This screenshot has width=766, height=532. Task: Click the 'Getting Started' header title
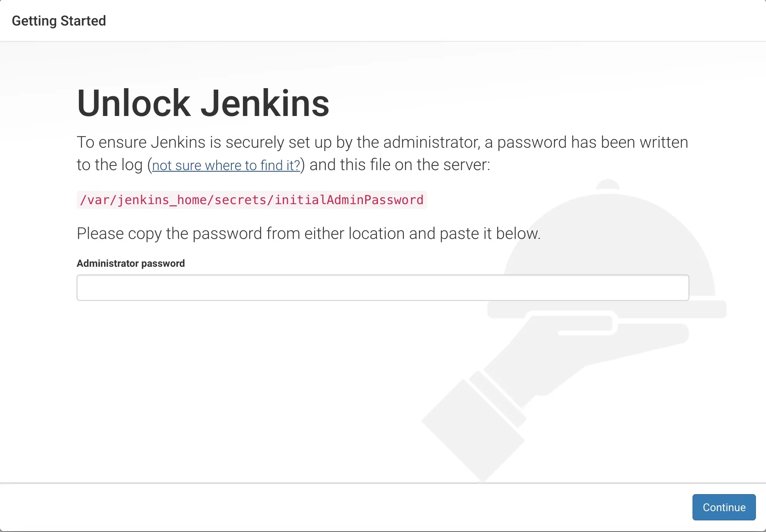tap(59, 20)
